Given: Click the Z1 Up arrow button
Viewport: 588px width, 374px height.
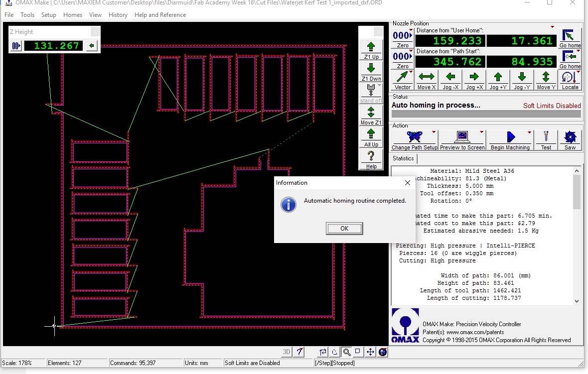Looking at the screenshot, I should tap(371, 50).
